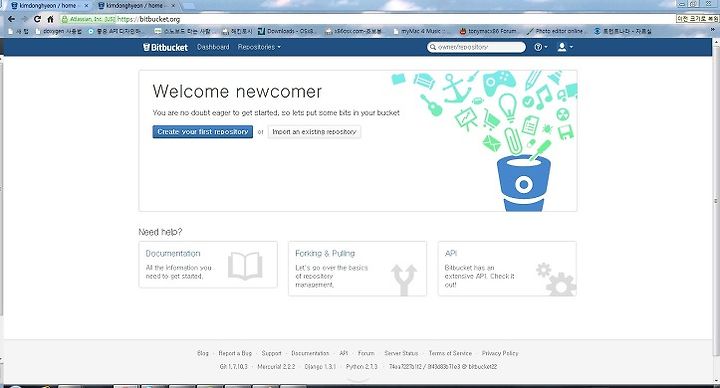Open the doxygen bookmark

[59, 31]
